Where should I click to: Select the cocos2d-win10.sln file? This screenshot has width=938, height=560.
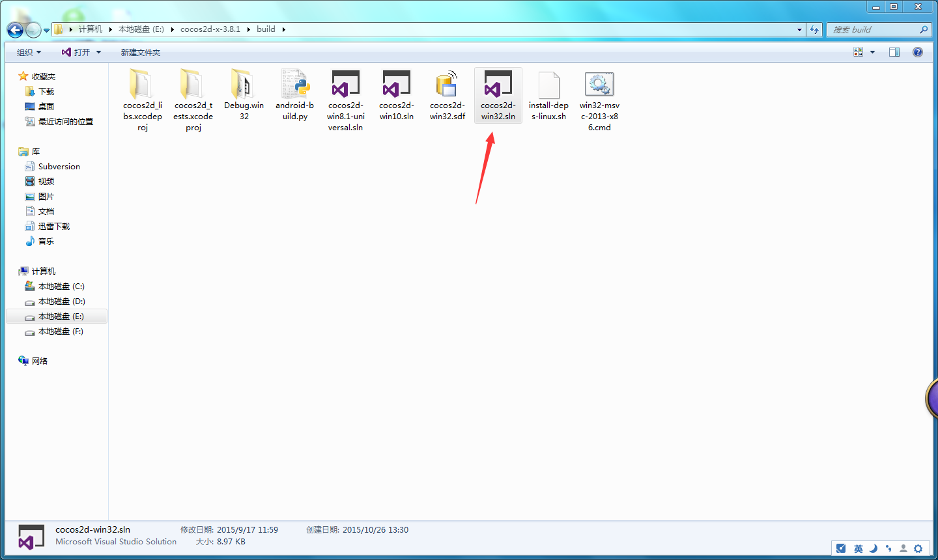(x=397, y=96)
